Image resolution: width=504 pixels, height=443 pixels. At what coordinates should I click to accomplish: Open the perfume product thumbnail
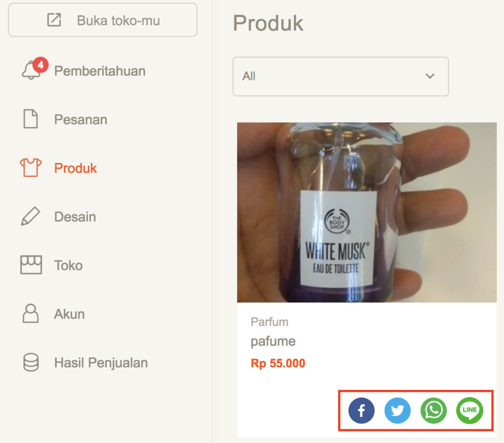pos(367,212)
